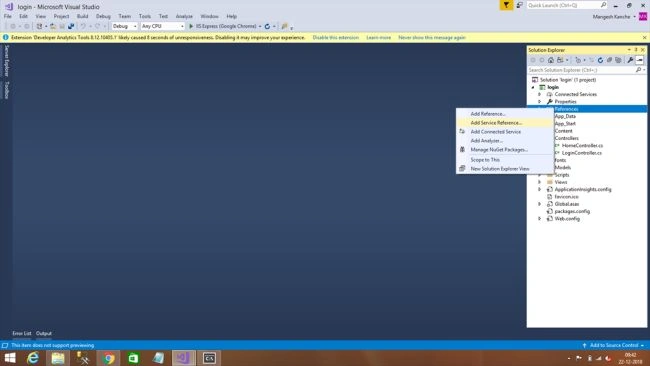Choose Add Reference from the context menu
650x366 pixels.
(x=505, y=114)
